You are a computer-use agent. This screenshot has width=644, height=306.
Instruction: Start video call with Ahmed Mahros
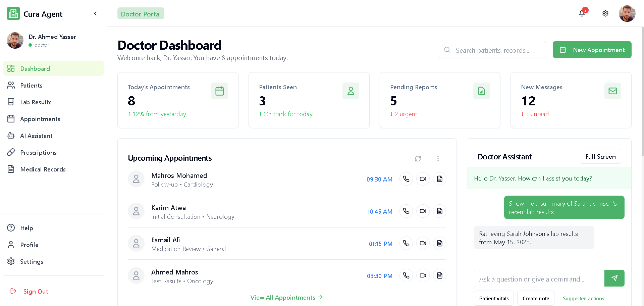[x=423, y=275]
